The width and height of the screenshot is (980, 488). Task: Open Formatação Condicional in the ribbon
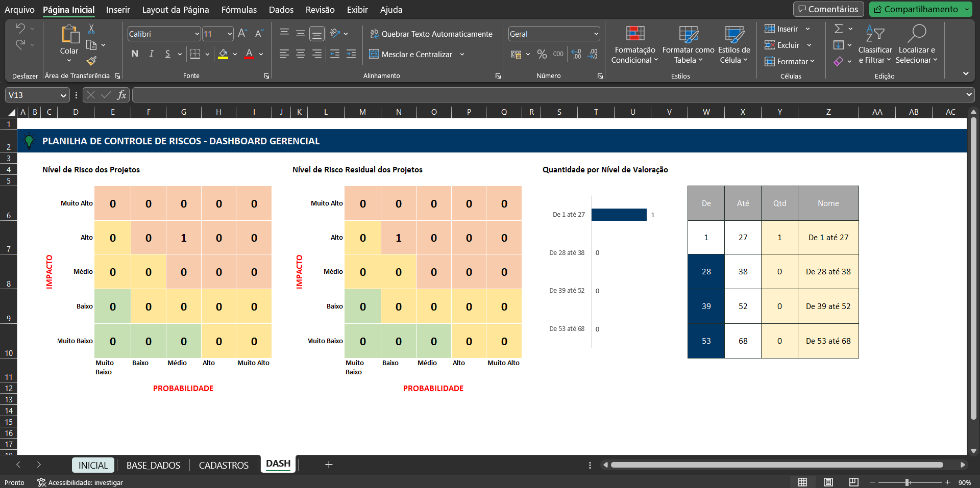click(x=634, y=45)
